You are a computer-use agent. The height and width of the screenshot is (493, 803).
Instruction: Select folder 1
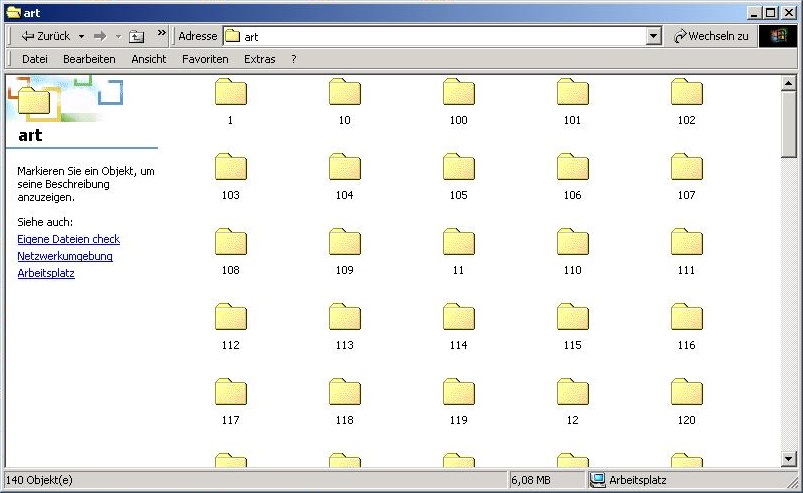point(230,102)
